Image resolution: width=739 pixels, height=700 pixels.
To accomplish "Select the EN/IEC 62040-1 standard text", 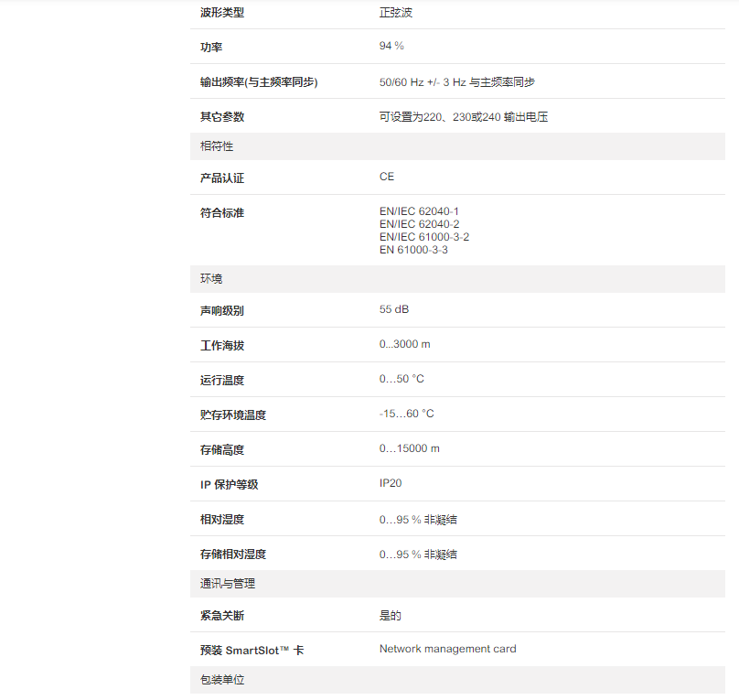I will coord(419,211).
